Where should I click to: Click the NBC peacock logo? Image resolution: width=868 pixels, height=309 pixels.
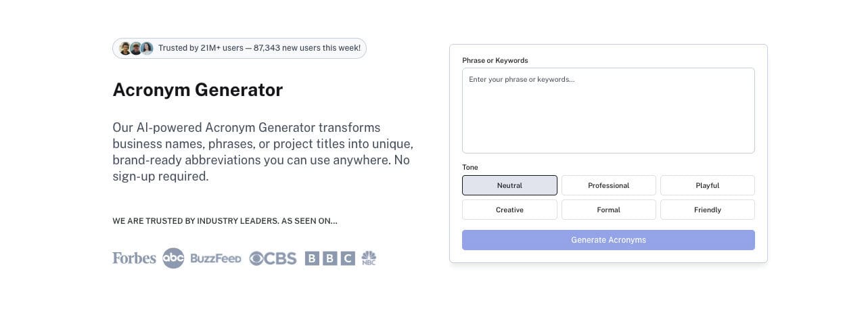pos(369,258)
